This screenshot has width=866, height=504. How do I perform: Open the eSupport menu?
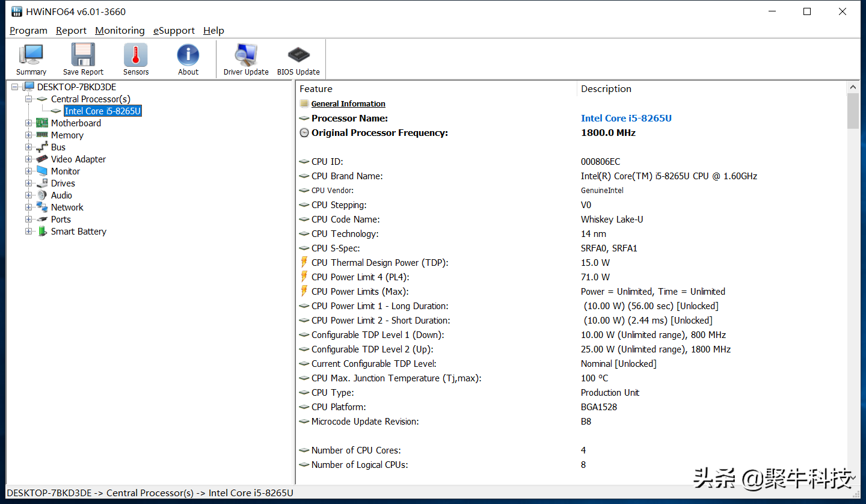point(174,31)
